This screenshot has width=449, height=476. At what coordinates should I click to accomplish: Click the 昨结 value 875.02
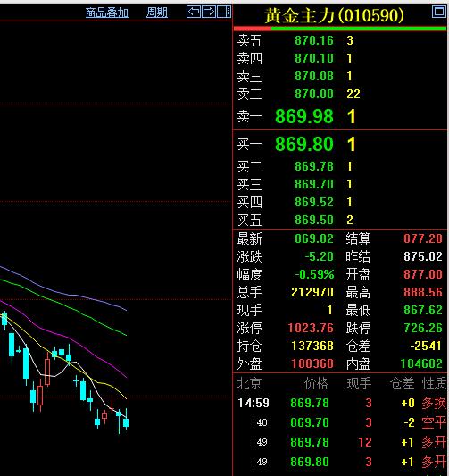(x=423, y=256)
